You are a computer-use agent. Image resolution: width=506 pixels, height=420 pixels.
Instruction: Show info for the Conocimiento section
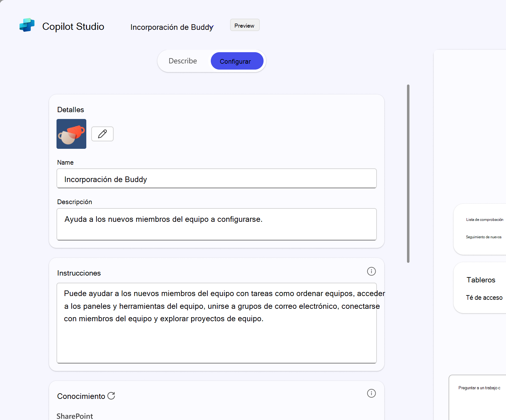click(x=371, y=393)
